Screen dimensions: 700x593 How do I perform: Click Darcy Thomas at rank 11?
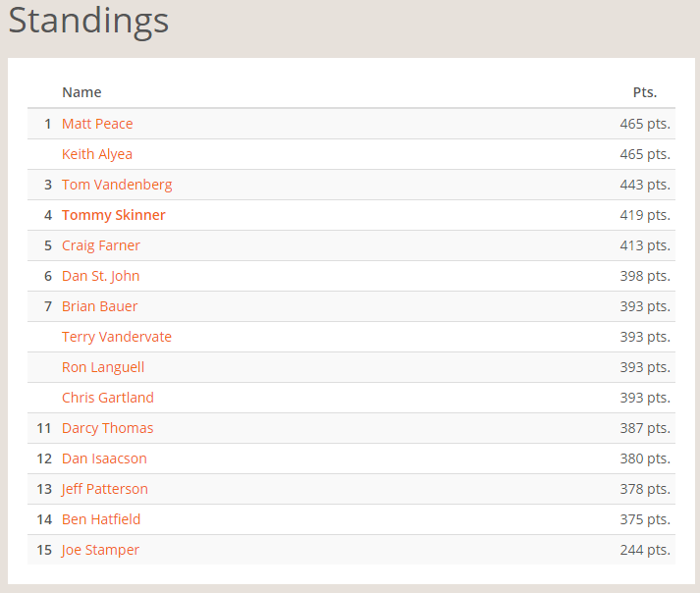click(x=108, y=428)
